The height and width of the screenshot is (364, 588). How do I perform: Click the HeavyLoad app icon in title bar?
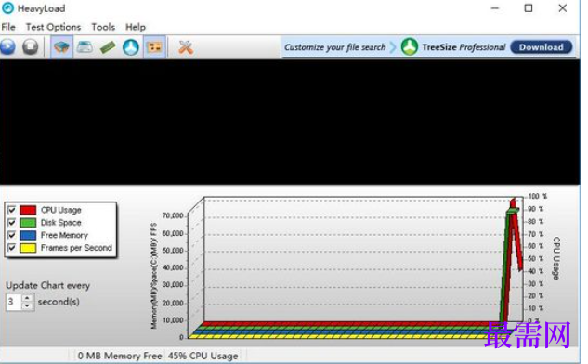(x=7, y=7)
